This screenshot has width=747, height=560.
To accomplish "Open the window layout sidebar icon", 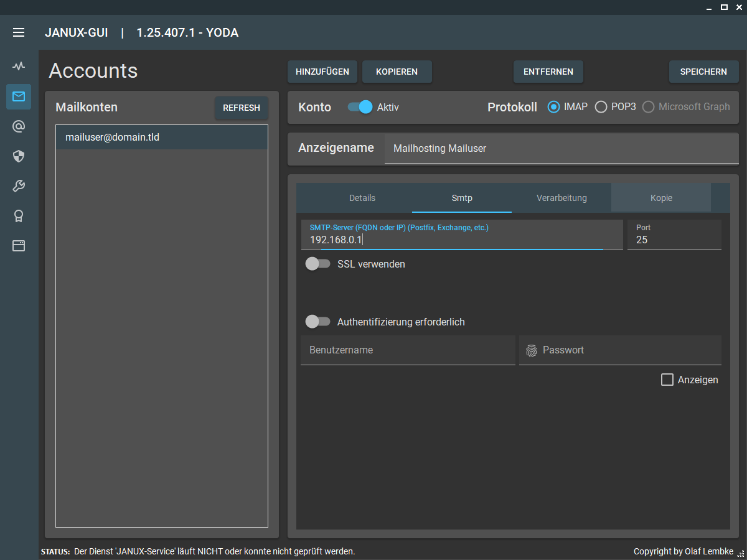I will point(19,246).
